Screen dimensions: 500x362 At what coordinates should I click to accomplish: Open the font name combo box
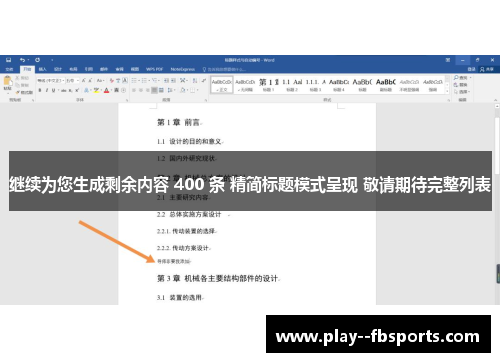(x=50, y=81)
